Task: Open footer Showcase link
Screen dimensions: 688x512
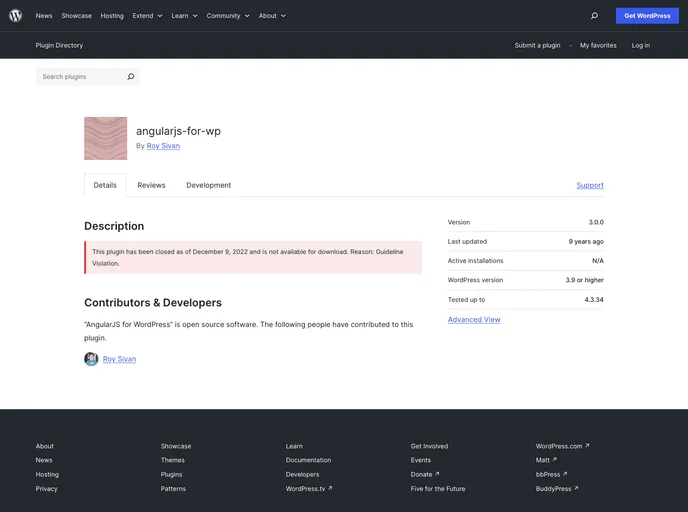Action: pos(176,446)
